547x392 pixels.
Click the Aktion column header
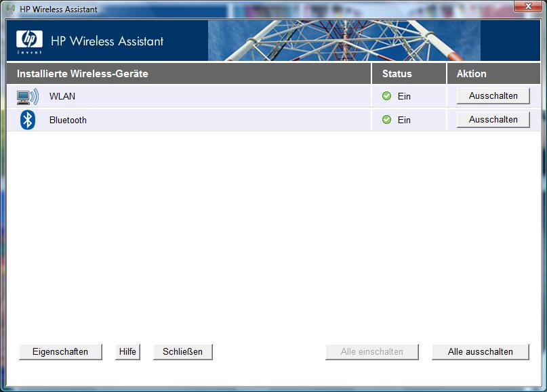(x=493, y=74)
